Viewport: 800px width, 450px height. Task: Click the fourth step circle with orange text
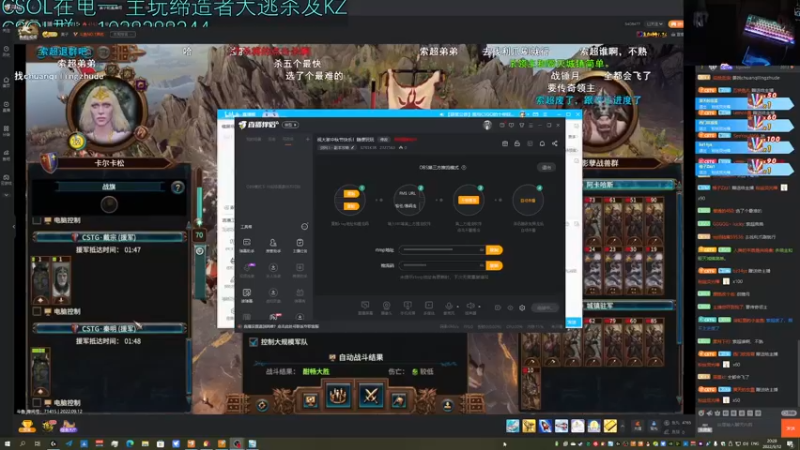(x=528, y=201)
